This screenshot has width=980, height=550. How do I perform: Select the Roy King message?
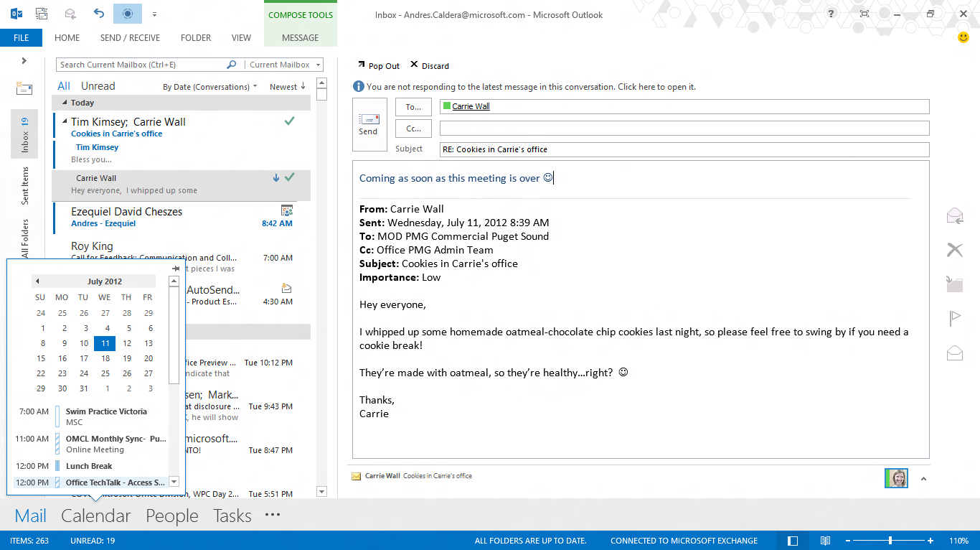182,256
